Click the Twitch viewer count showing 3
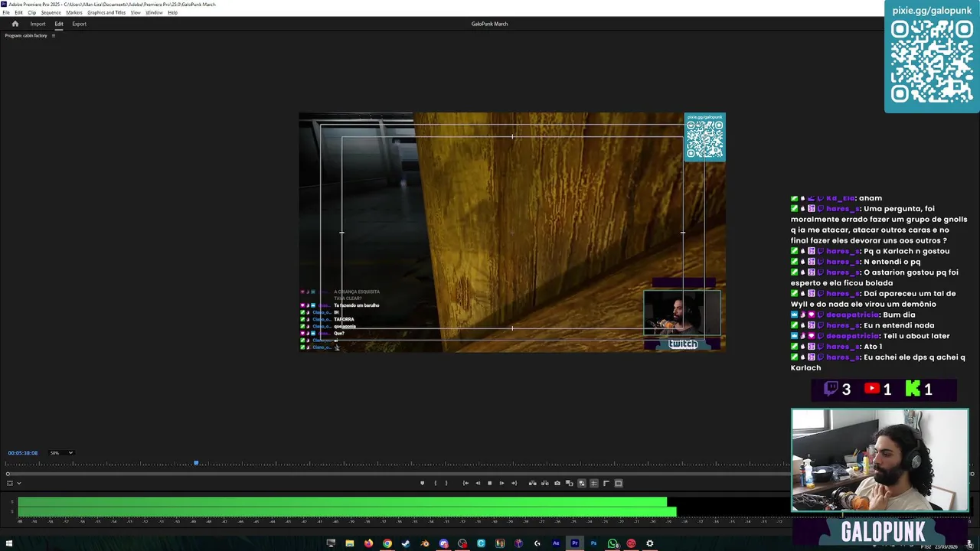Viewport: 980px width, 551px height. [837, 390]
